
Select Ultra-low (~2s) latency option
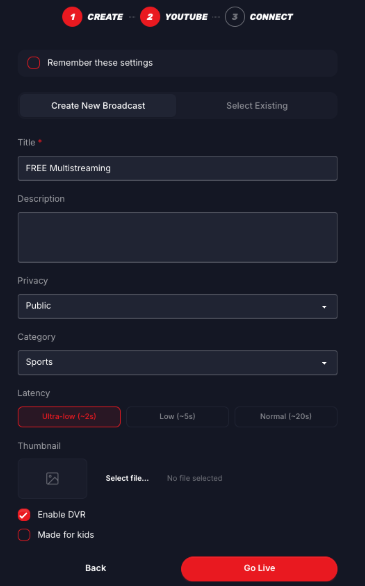pos(69,416)
